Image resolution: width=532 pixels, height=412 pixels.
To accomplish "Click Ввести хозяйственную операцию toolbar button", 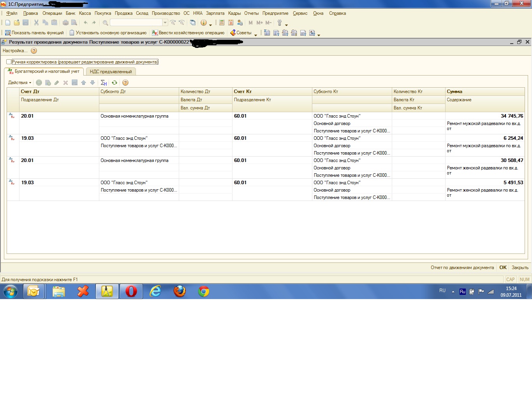I will pos(188,33).
